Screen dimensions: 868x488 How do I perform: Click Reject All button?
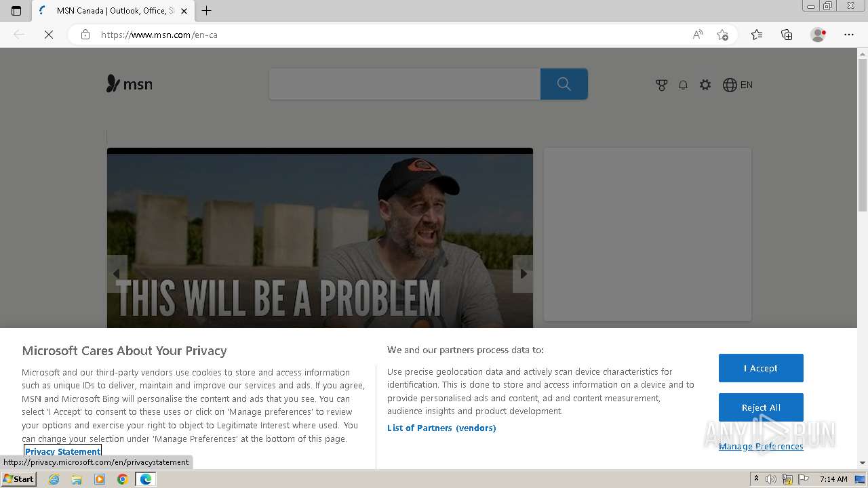pyautogui.click(x=761, y=407)
